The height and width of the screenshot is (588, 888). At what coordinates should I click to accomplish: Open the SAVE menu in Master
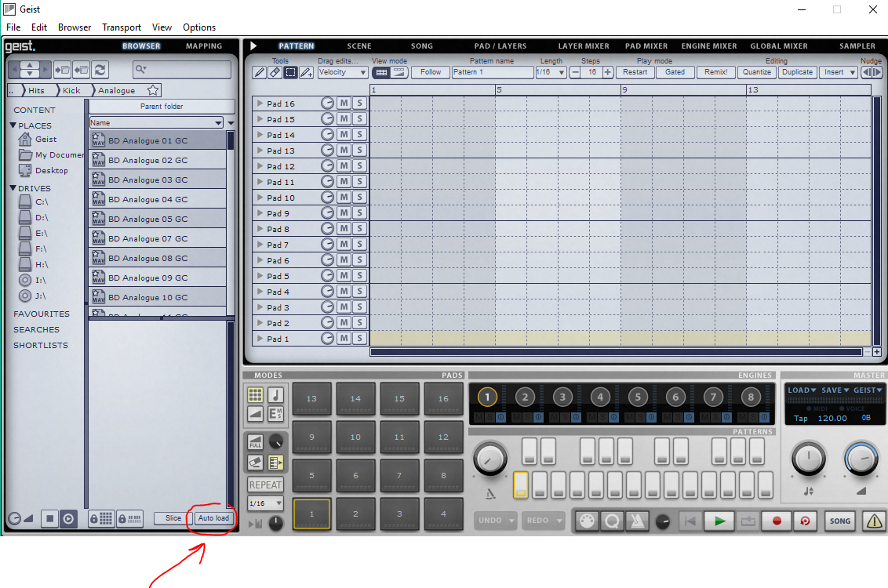(x=835, y=390)
